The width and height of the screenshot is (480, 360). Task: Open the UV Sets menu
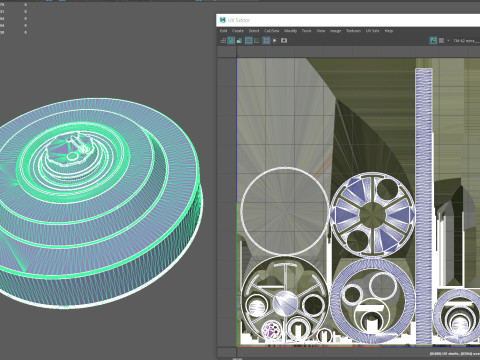[372, 31]
